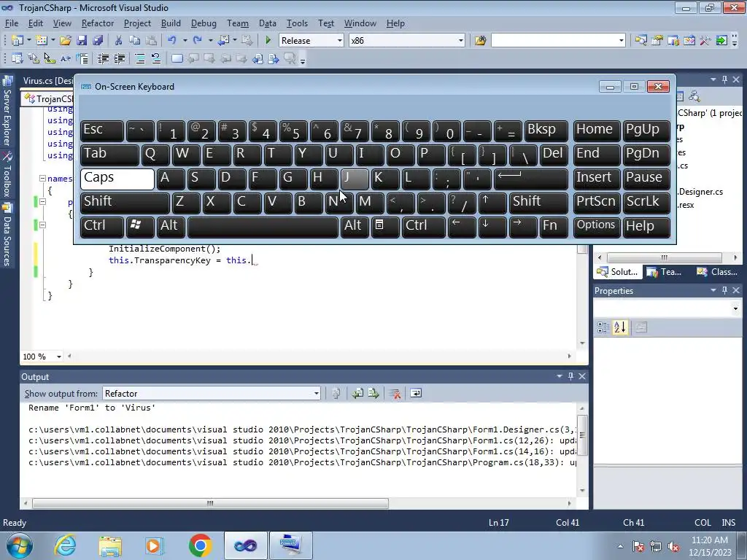Open the Build menu
The height and width of the screenshot is (560, 747).
(171, 23)
